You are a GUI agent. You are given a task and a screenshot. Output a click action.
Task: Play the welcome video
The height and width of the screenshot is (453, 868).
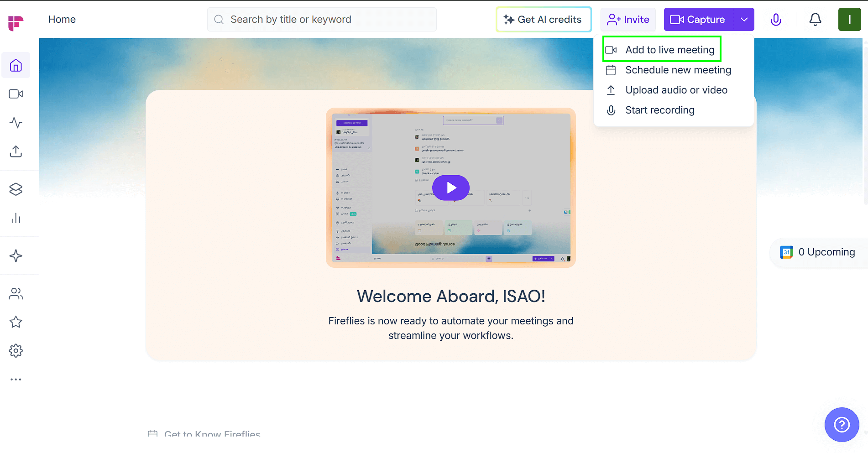tap(451, 187)
